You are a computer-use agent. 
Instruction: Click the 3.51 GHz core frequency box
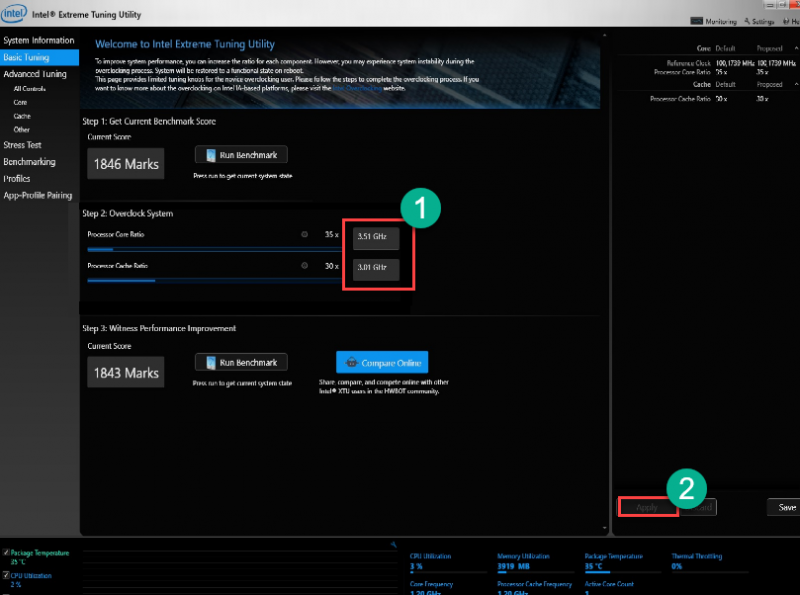point(376,237)
